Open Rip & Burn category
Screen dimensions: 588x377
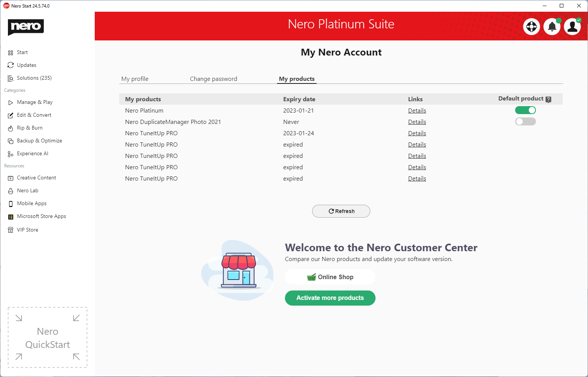point(29,128)
